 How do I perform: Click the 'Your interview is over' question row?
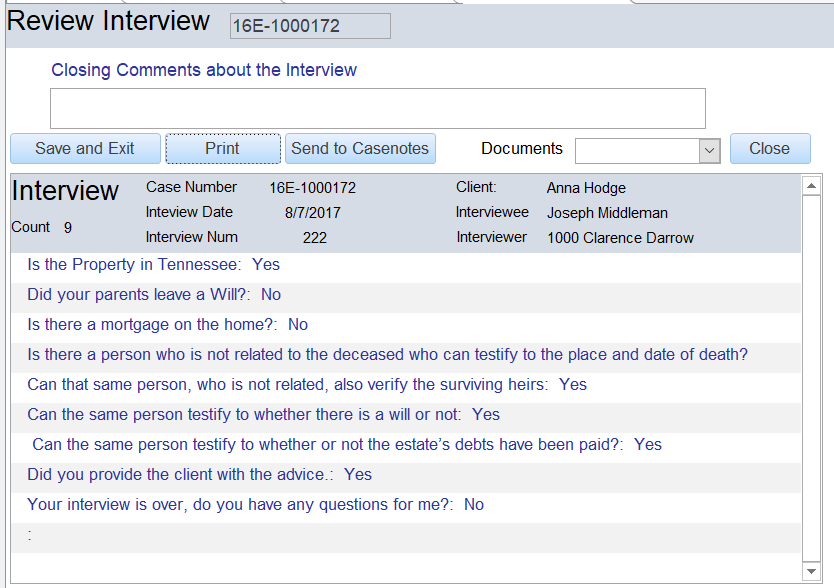[255, 505]
